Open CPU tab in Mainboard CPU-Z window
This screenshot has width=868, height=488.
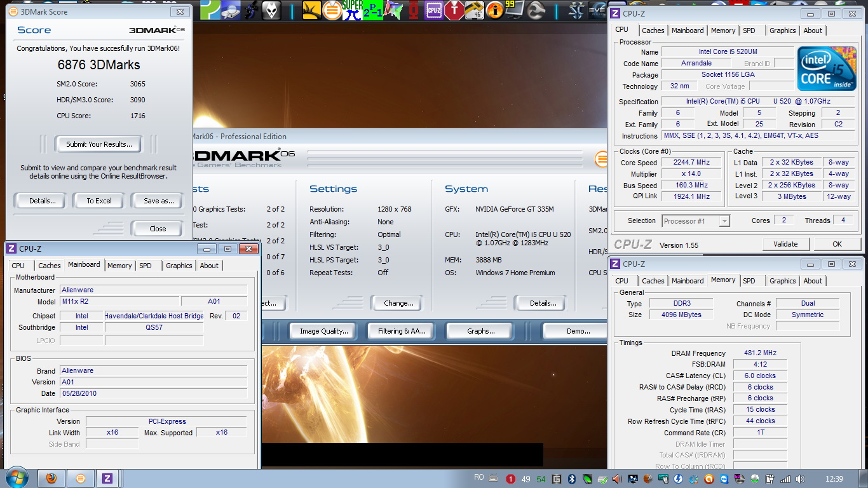pyautogui.click(x=18, y=266)
